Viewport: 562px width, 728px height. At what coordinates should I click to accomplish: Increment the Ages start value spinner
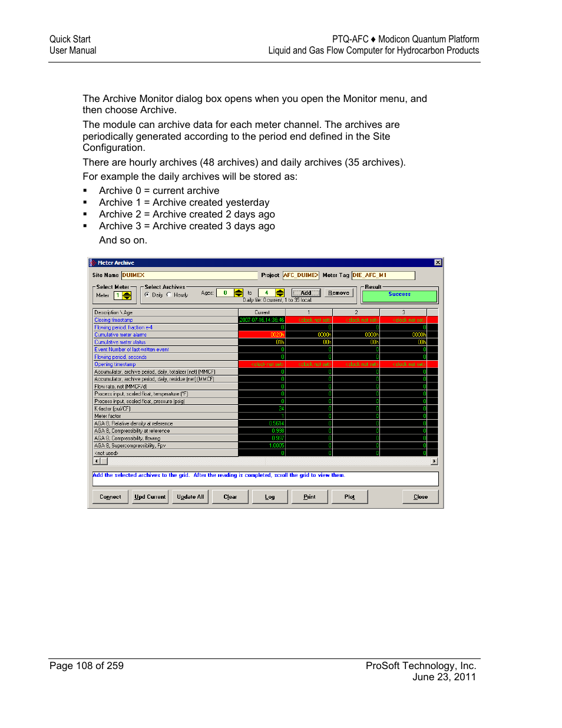point(237,291)
